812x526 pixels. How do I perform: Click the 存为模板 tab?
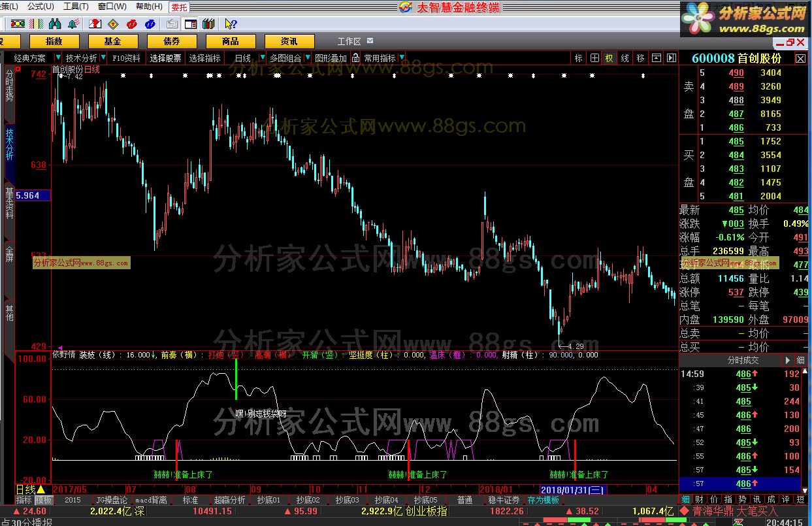pos(544,500)
